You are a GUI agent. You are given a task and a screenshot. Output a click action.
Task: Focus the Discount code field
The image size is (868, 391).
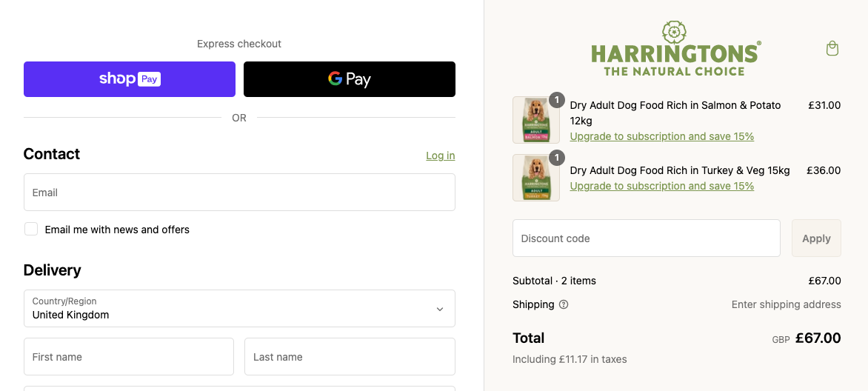pos(646,238)
